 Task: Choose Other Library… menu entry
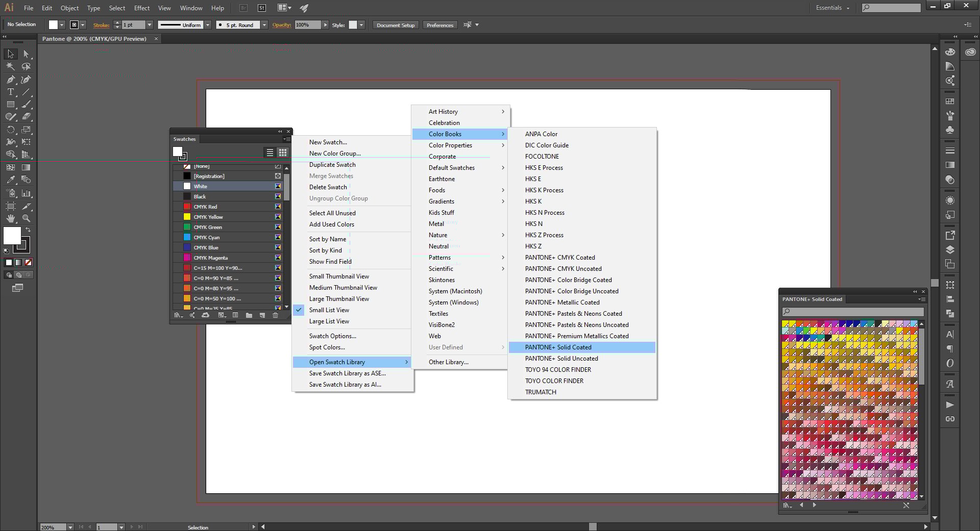(x=461, y=362)
